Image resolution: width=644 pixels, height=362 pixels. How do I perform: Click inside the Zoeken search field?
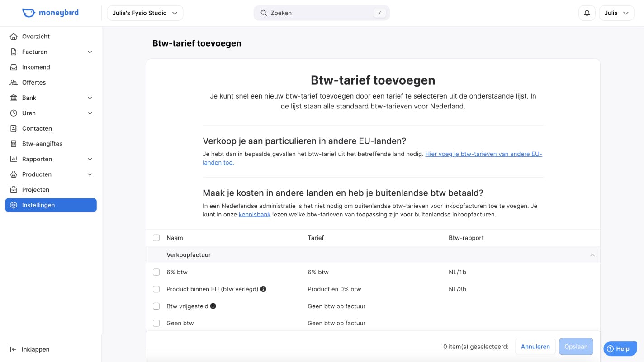[321, 13]
